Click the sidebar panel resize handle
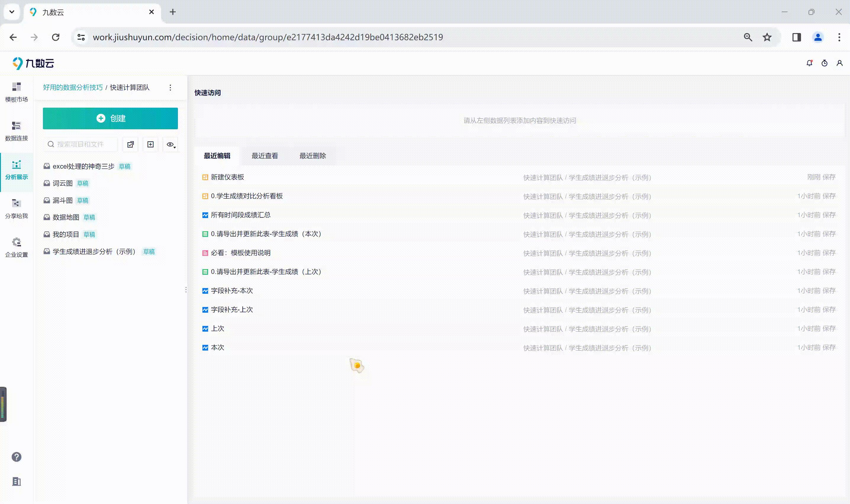 [186, 290]
